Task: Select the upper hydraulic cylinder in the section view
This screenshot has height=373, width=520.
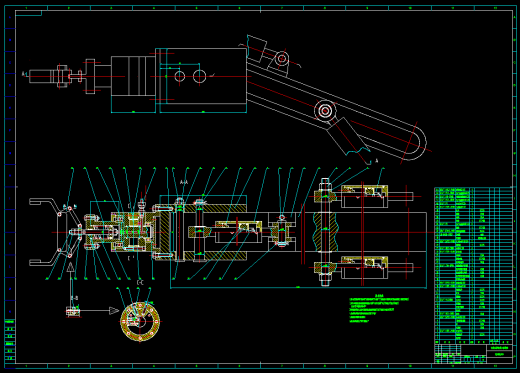Action: [365, 196]
